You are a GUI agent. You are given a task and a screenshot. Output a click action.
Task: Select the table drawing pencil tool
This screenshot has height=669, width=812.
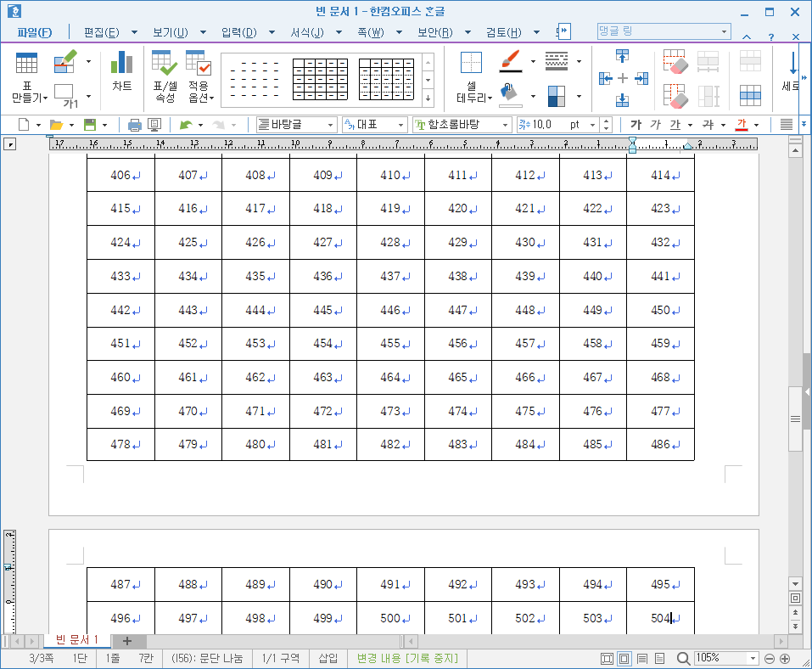click(64, 62)
